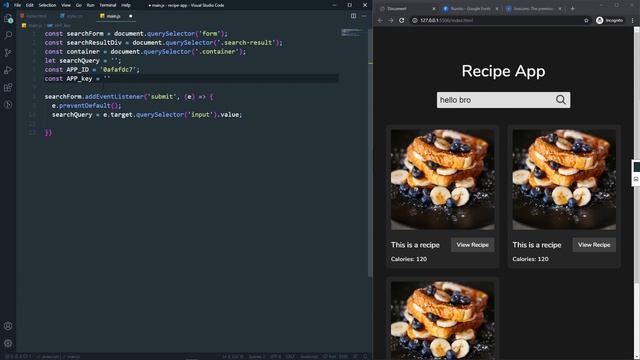Open the Source Control view in VS Code
The image size is (640, 360).
click(x=8, y=53)
